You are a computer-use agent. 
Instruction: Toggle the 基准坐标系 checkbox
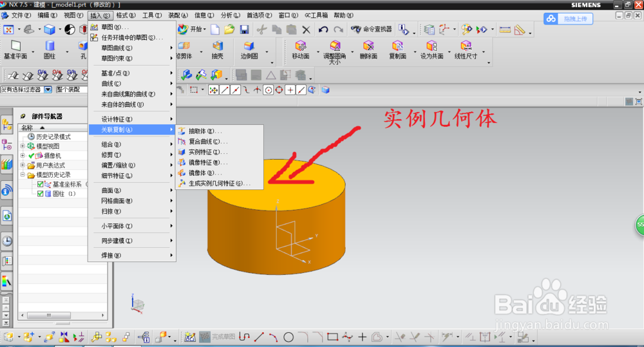[x=40, y=184]
